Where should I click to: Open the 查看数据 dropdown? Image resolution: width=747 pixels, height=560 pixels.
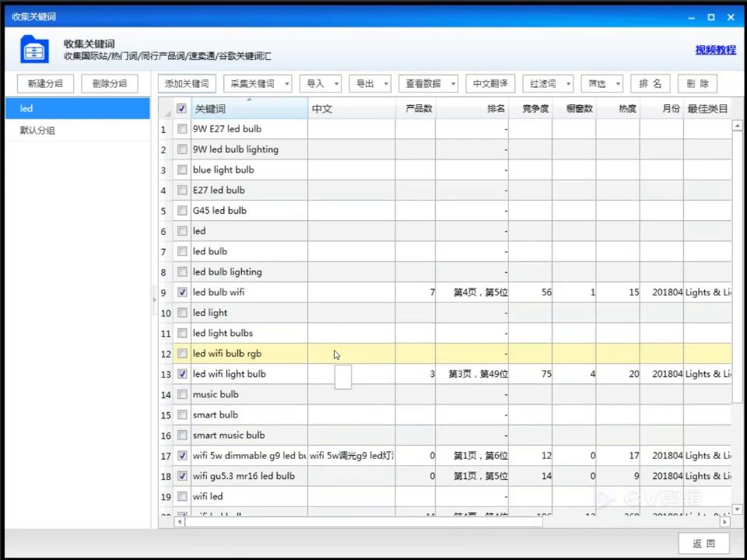428,84
